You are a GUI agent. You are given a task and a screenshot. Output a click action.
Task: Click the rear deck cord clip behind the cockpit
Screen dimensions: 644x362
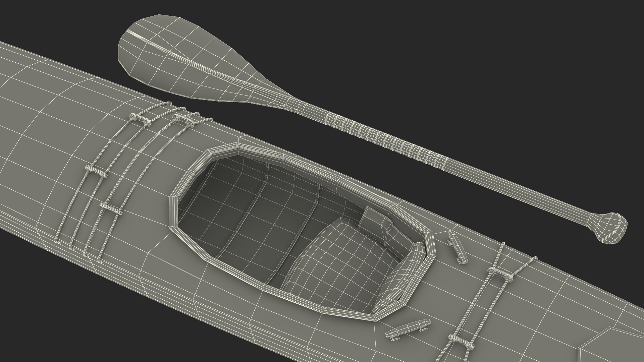point(500,273)
